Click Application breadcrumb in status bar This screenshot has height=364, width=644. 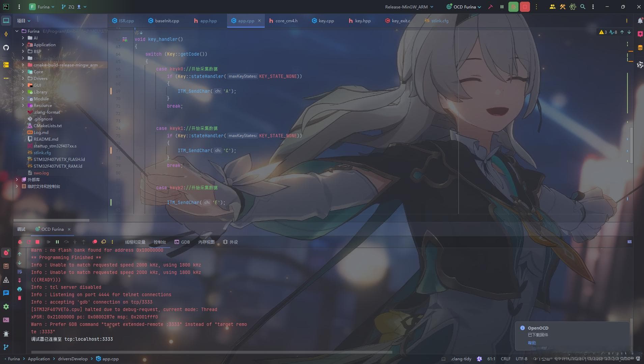(x=39, y=359)
